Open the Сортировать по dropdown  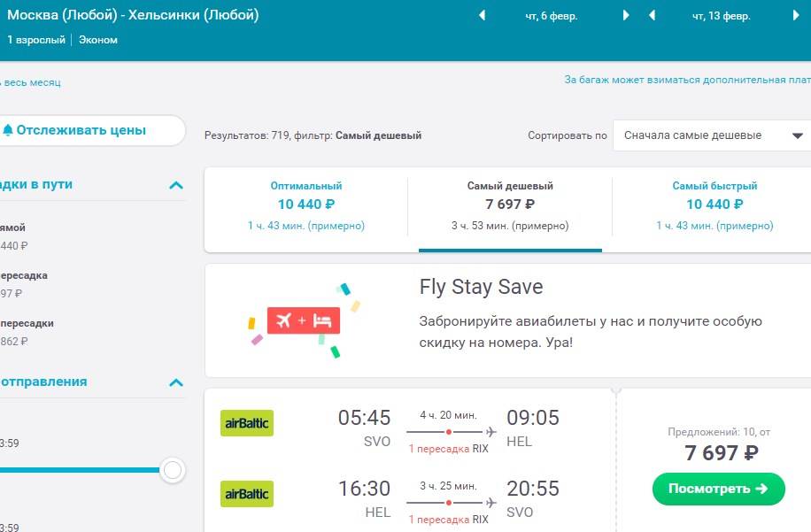[712, 135]
